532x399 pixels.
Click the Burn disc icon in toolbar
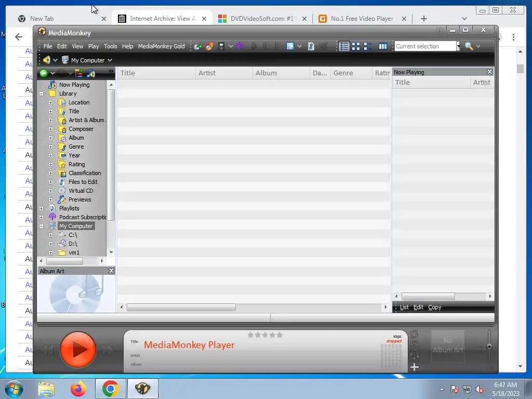click(x=209, y=46)
